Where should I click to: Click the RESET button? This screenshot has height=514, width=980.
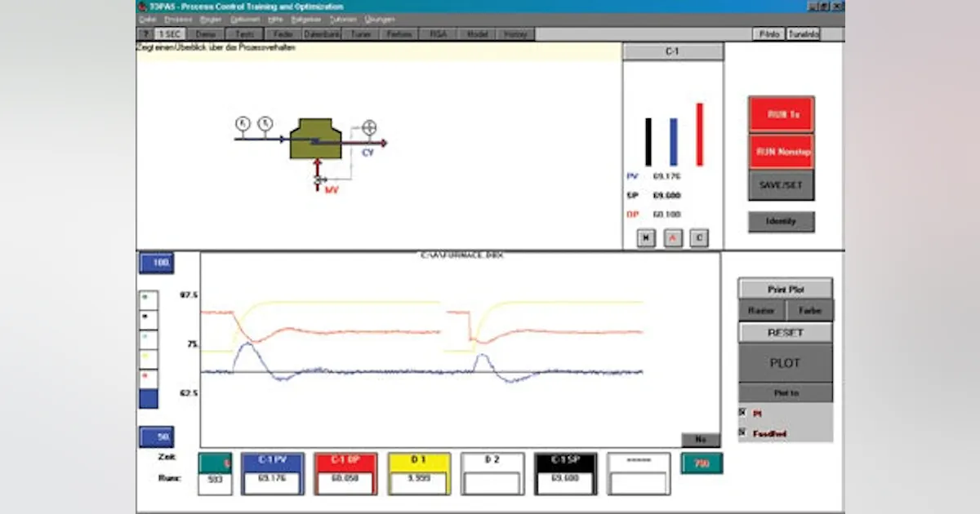pos(786,332)
